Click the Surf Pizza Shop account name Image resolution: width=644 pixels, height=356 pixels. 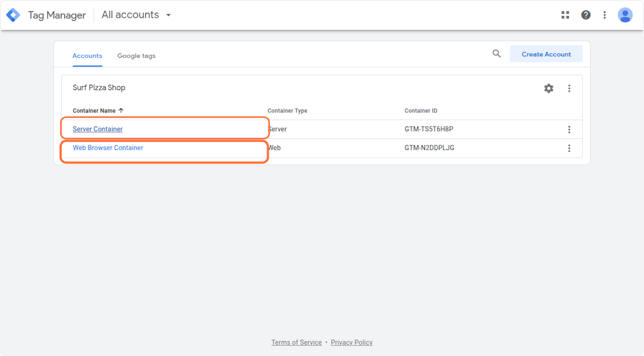(x=99, y=88)
